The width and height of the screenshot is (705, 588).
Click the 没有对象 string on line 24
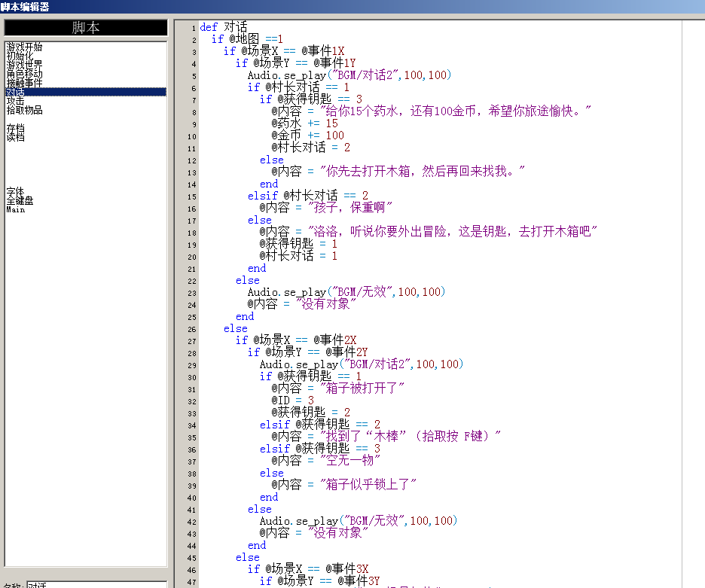(x=326, y=304)
